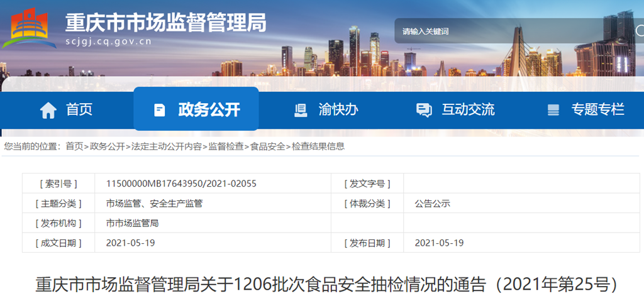Open the 渝快办 navigation tab
Viewport: 644px width, 296px height.
click(x=338, y=110)
